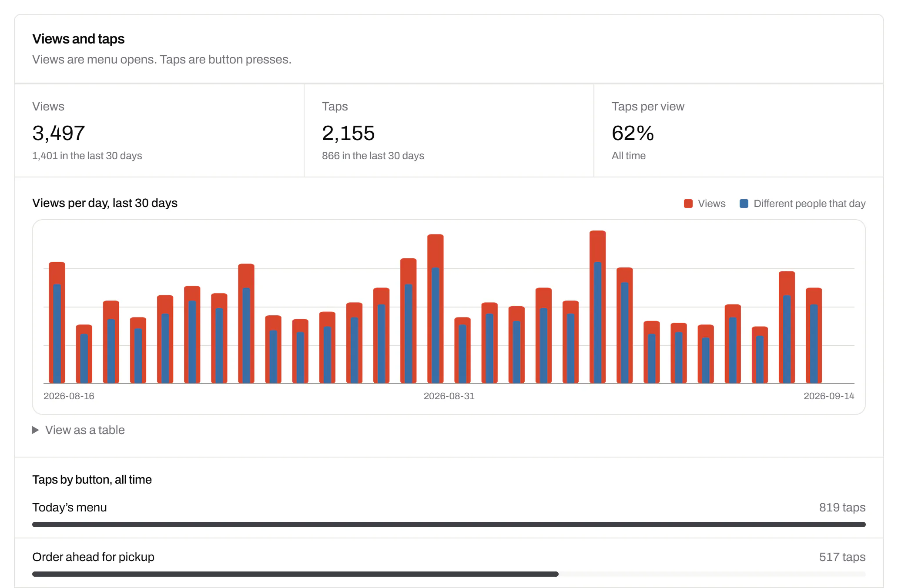
Task: Click "866 in the last 30 days"
Action: point(373,156)
